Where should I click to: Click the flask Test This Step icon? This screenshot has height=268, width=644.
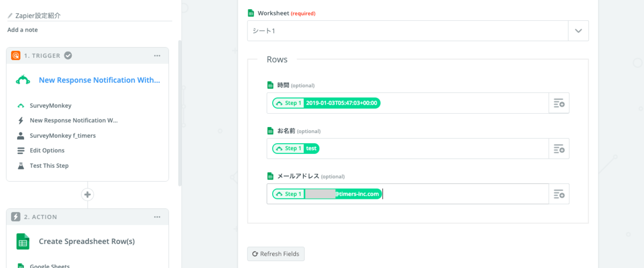(x=21, y=166)
